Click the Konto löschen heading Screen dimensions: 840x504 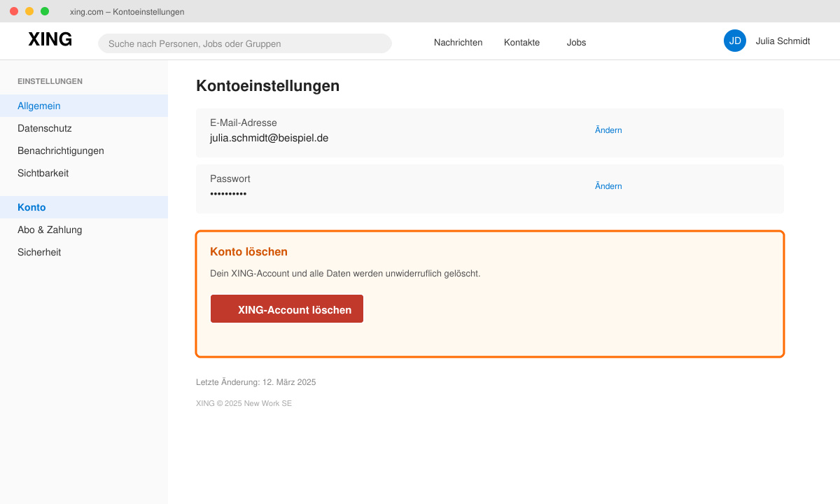click(248, 252)
